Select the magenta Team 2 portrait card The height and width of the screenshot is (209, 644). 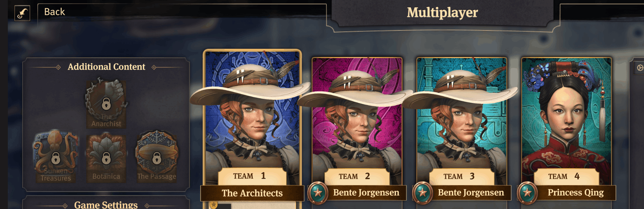(357, 116)
